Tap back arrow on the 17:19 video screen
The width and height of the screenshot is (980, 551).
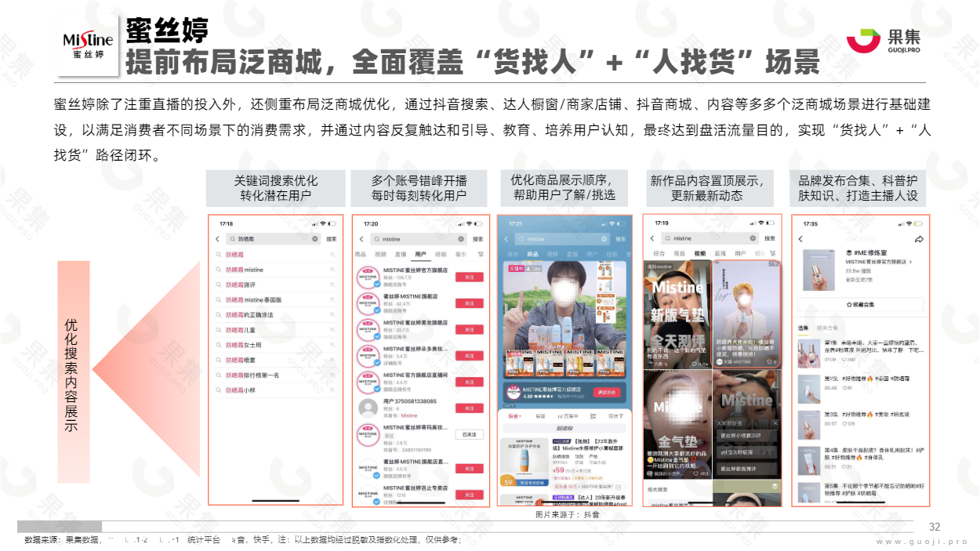pyautogui.click(x=654, y=238)
